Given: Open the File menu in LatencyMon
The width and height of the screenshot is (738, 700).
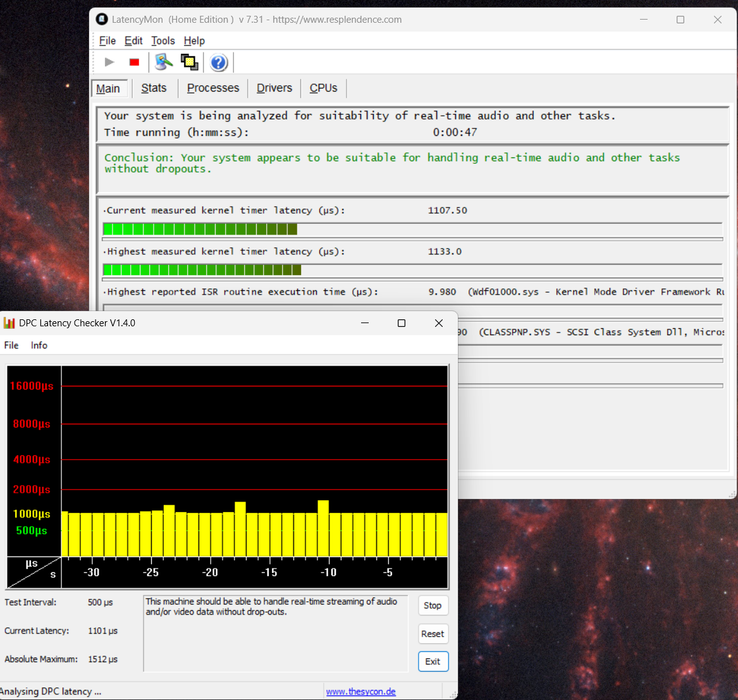Looking at the screenshot, I should (108, 41).
